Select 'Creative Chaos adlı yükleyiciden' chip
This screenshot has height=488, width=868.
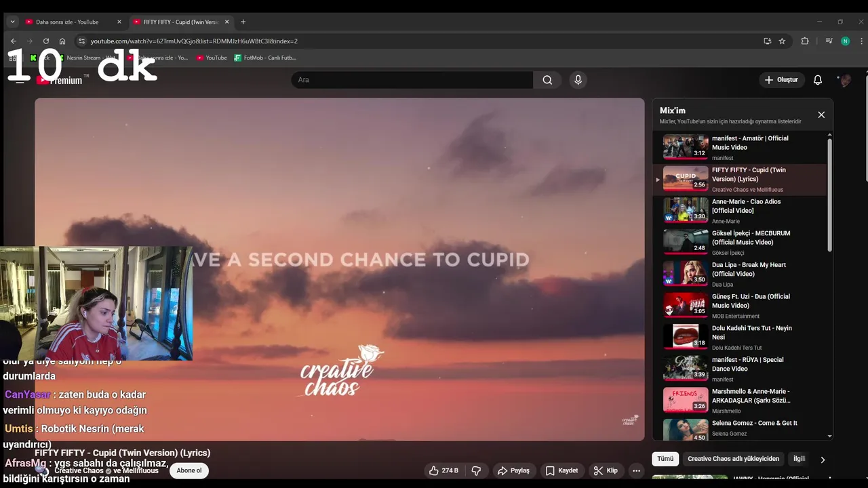pyautogui.click(x=733, y=459)
